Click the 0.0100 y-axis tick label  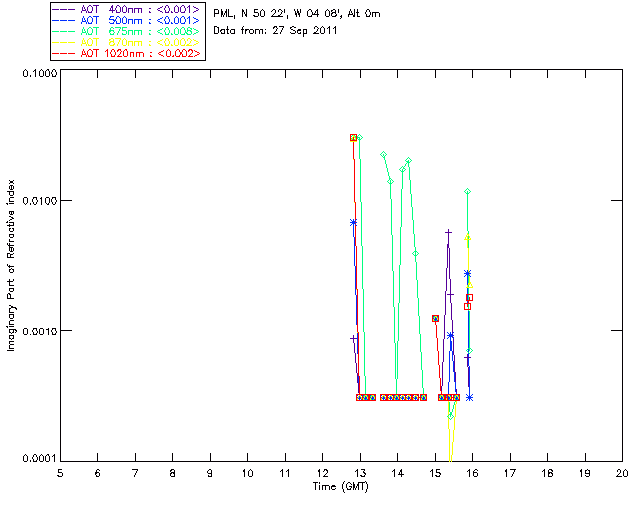tap(39, 201)
